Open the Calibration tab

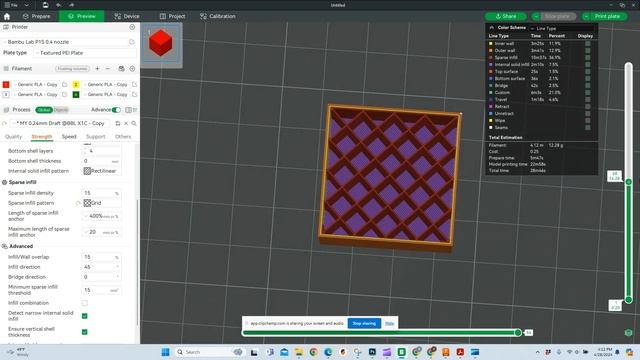click(x=218, y=16)
